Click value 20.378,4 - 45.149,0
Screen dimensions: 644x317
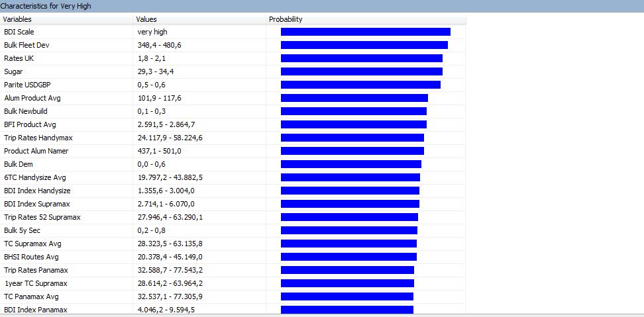(x=170, y=257)
